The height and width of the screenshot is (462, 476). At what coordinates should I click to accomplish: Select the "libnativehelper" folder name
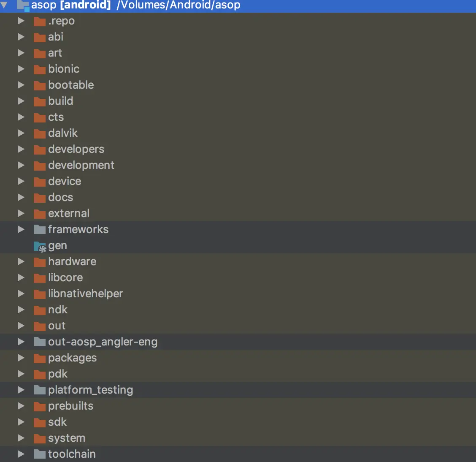point(85,294)
